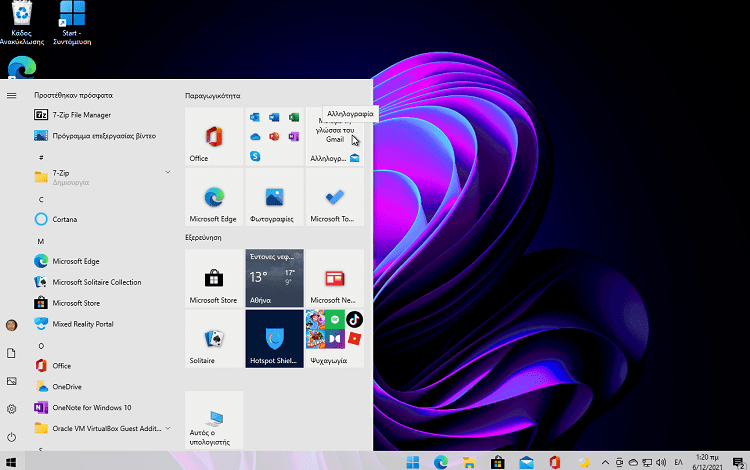
Task: Open the Microsoft Store tile
Action: point(214,278)
